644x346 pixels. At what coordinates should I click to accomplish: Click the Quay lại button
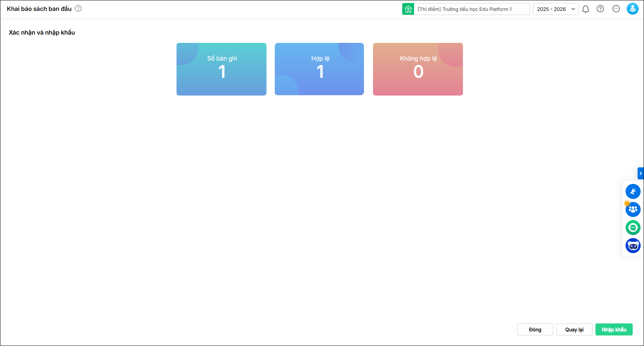click(574, 329)
